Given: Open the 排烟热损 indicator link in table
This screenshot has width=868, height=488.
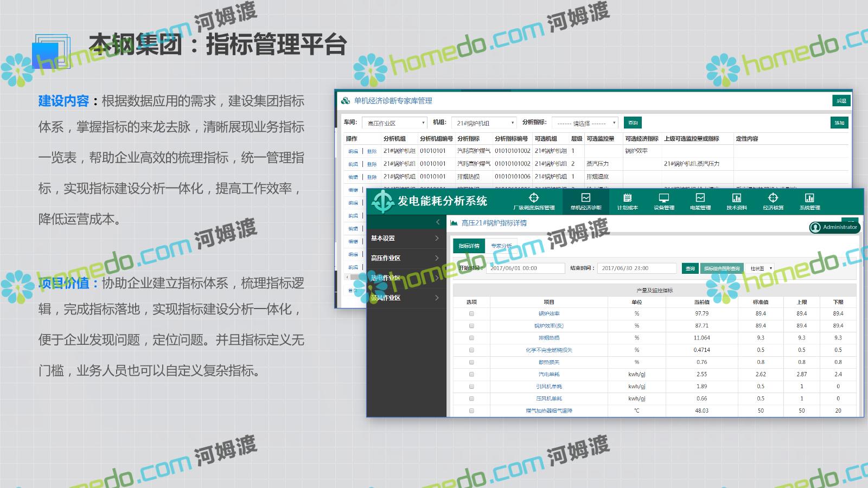Looking at the screenshot, I should click(x=549, y=338).
